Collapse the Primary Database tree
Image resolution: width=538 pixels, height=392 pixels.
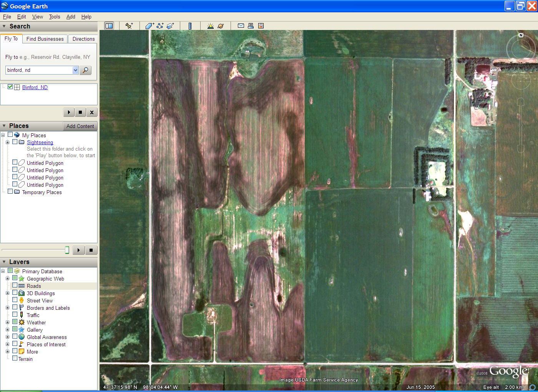(x=3, y=271)
